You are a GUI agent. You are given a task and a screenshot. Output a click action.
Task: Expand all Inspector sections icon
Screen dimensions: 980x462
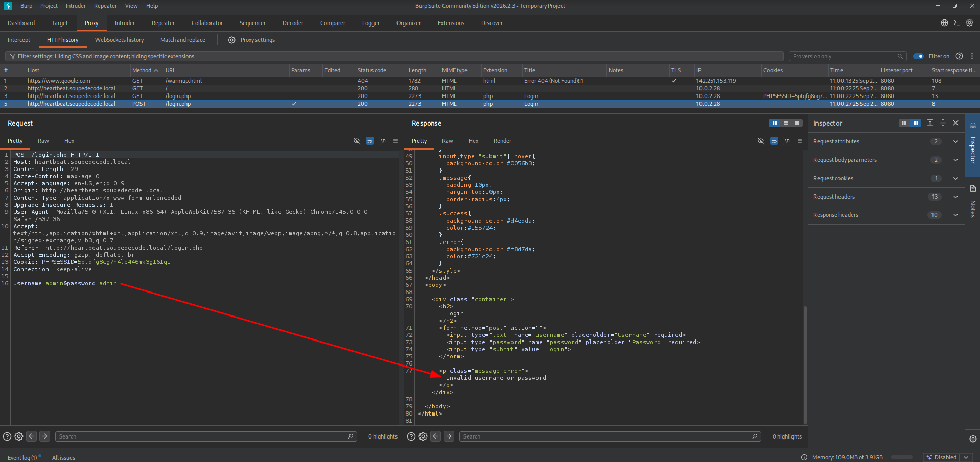click(930, 123)
